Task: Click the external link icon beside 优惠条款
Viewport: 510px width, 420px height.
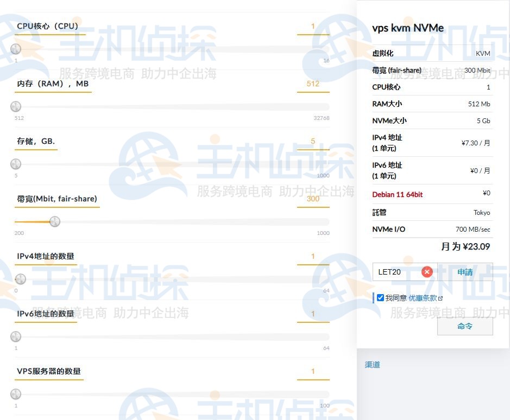Action: point(440,298)
